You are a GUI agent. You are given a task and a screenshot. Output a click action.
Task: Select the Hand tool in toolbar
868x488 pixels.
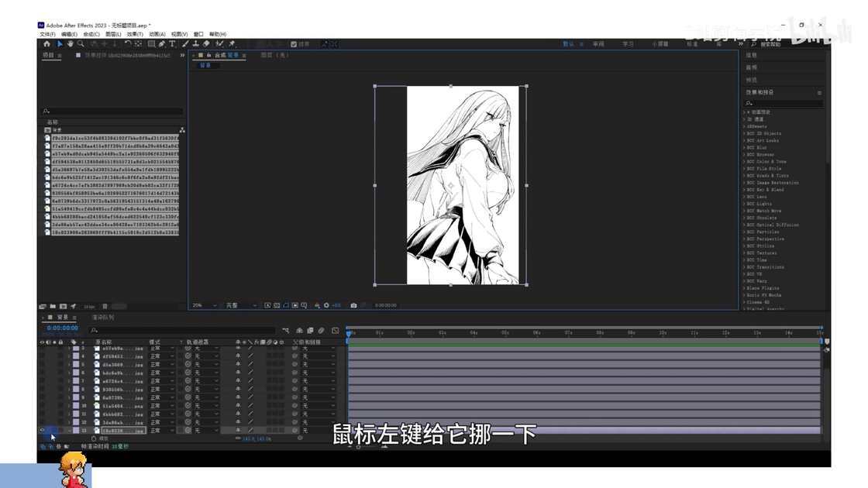click(x=71, y=43)
